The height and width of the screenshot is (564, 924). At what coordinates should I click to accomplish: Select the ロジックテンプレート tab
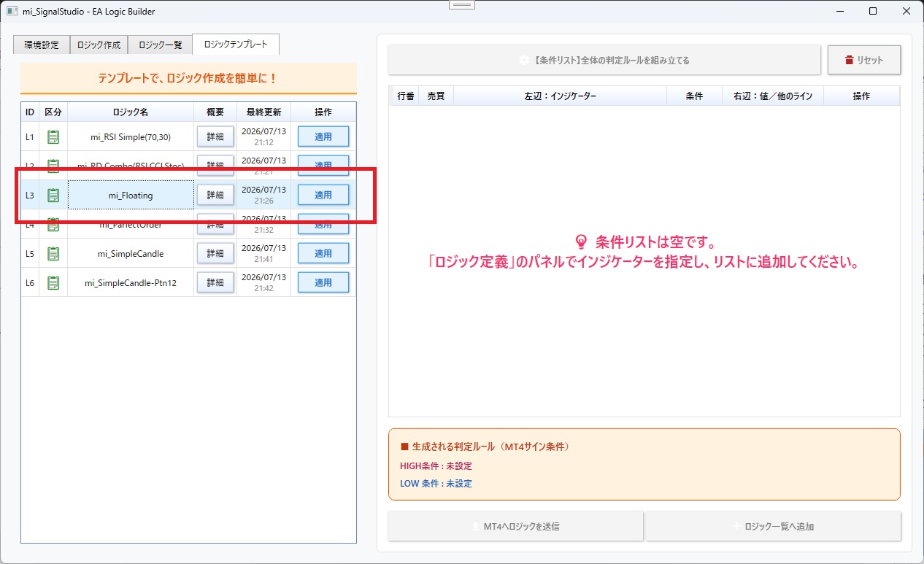(236, 44)
